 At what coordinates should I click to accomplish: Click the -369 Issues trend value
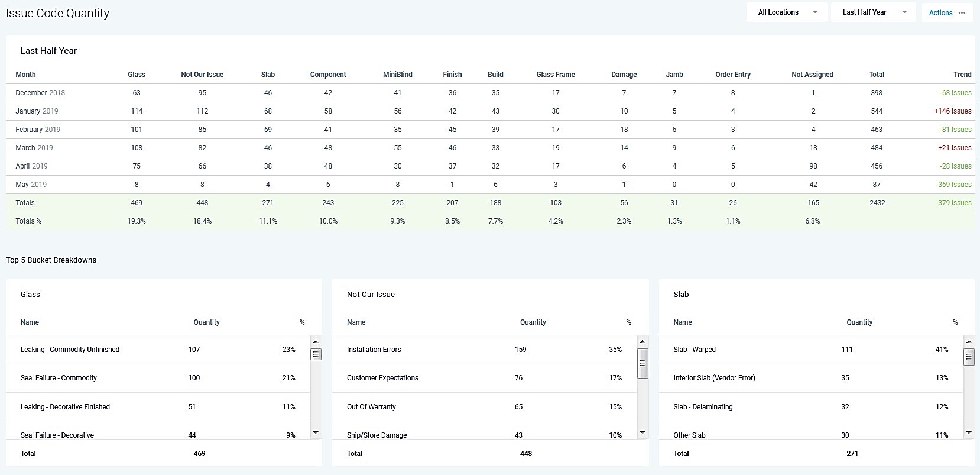[954, 185]
